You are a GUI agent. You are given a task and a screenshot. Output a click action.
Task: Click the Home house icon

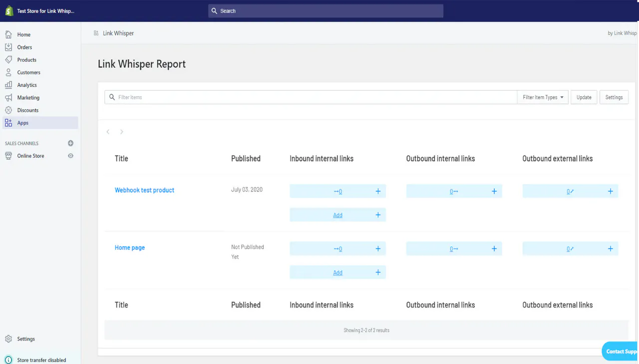point(8,34)
